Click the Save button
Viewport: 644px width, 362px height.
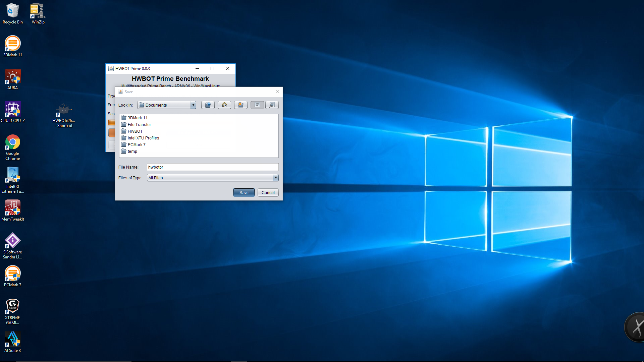click(244, 192)
